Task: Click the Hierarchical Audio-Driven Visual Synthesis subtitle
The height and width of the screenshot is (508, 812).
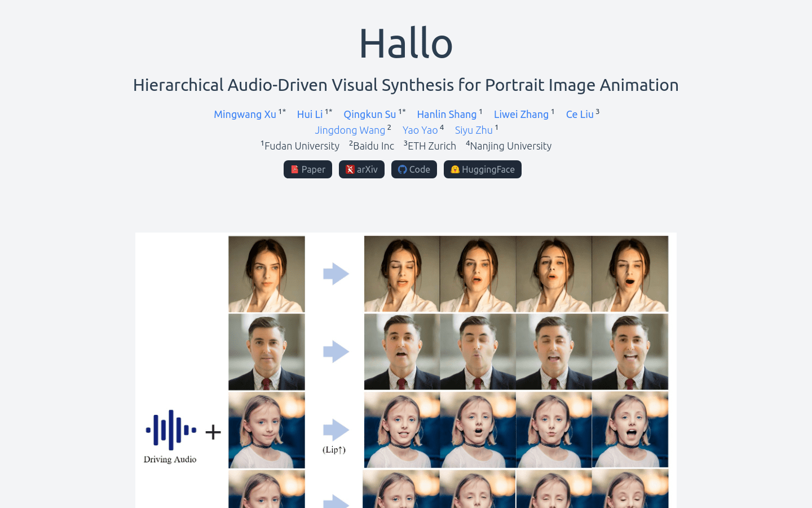Action: point(406,85)
